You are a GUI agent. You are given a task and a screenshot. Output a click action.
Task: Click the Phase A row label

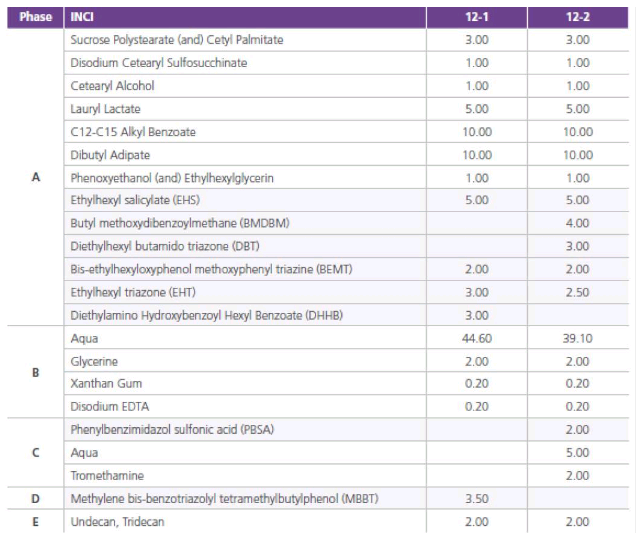[x=36, y=177]
